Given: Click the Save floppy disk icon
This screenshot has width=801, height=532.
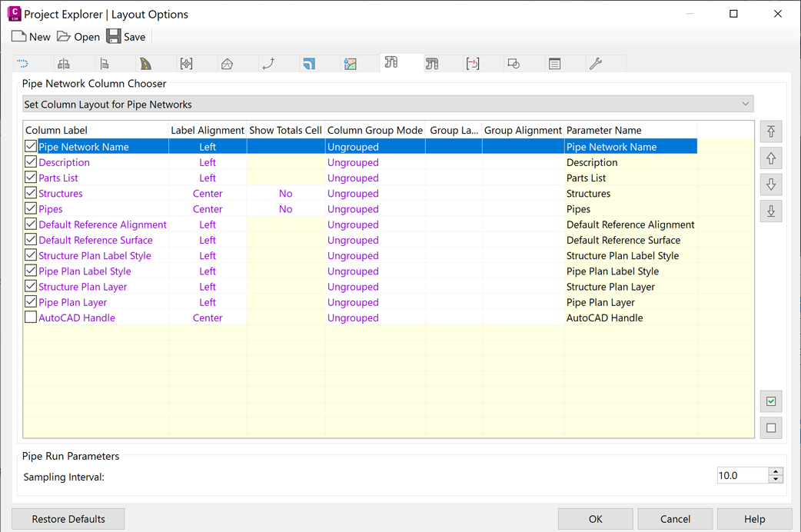Looking at the screenshot, I should tap(114, 36).
